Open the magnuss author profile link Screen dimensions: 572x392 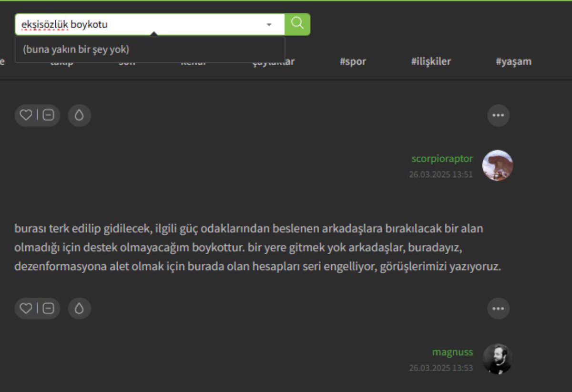453,352
